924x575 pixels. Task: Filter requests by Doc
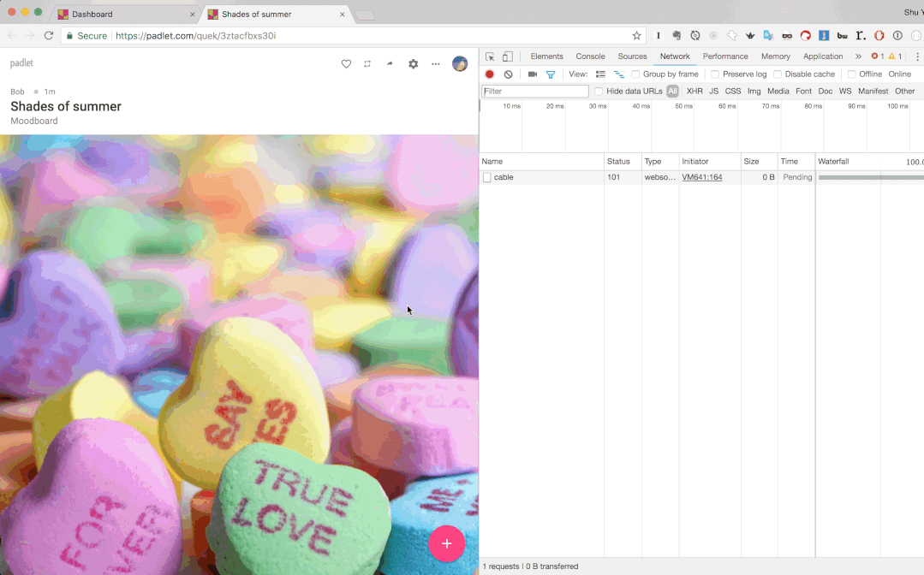(825, 92)
